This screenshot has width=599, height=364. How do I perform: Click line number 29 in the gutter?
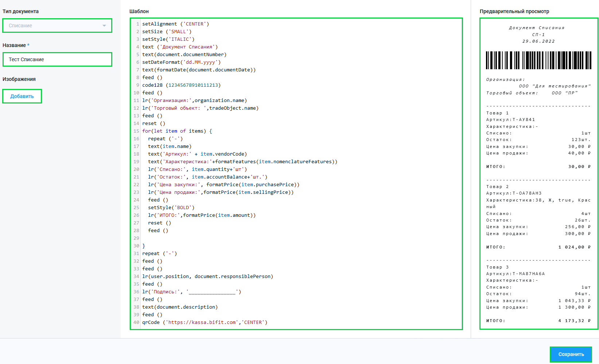136,238
